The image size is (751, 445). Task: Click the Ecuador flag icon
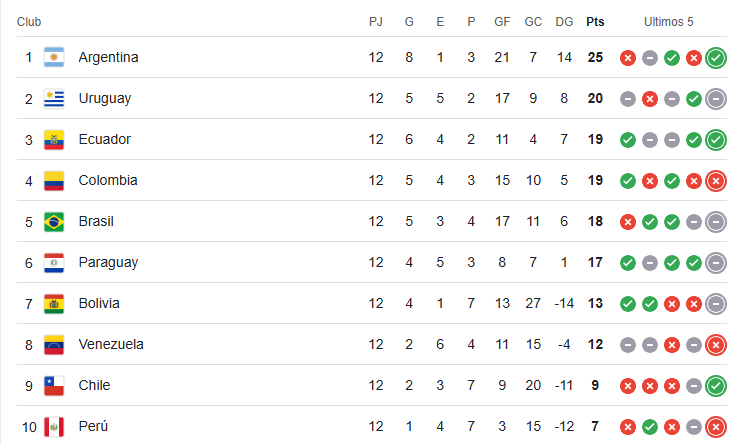coord(54,140)
